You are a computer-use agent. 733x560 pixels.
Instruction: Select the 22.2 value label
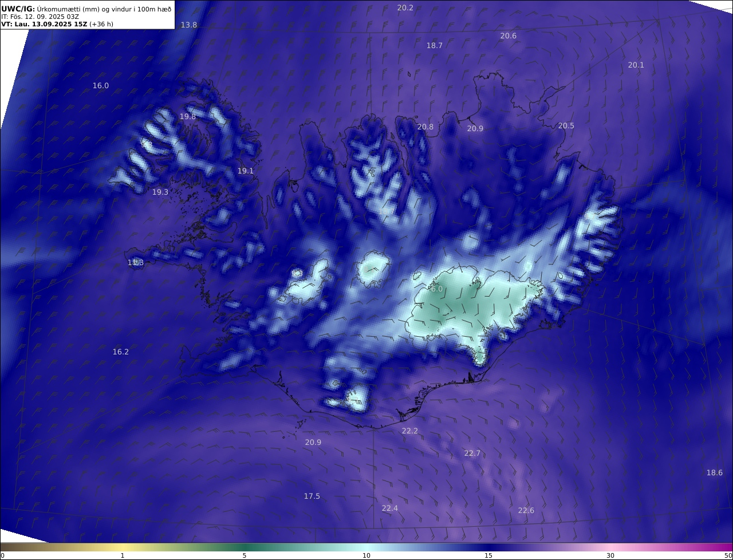click(410, 431)
